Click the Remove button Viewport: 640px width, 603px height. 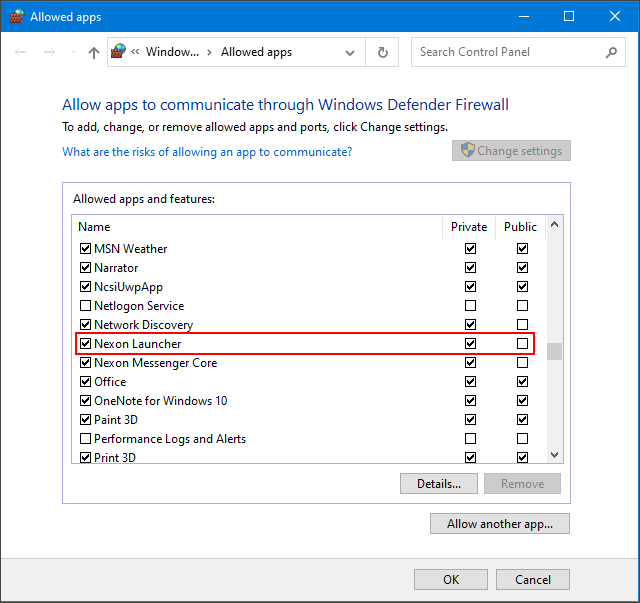(522, 484)
